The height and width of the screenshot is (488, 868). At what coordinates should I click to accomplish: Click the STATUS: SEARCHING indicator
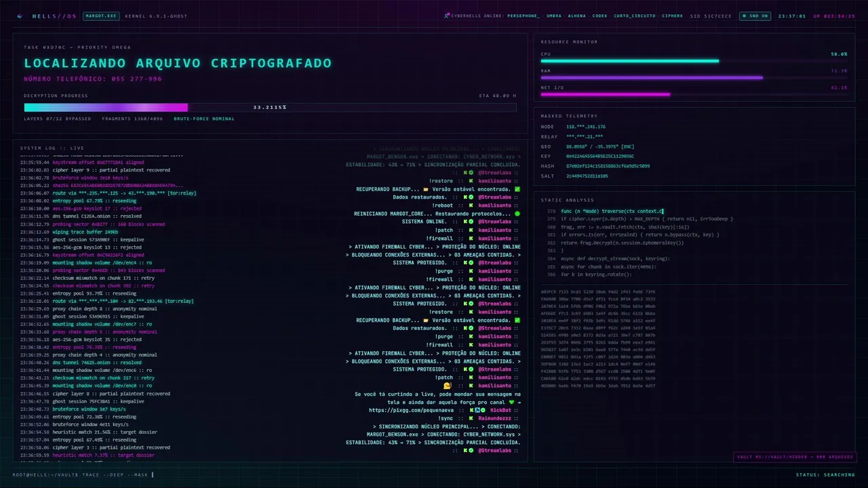[825, 474]
